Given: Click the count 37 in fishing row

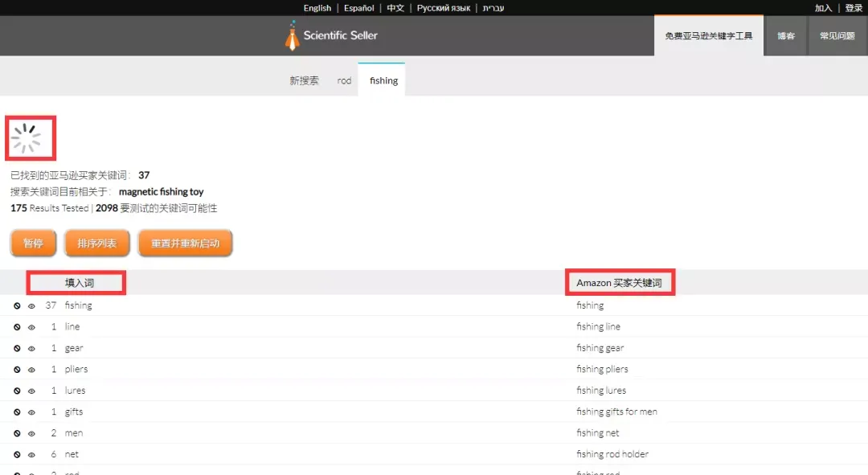Looking at the screenshot, I should [51, 305].
